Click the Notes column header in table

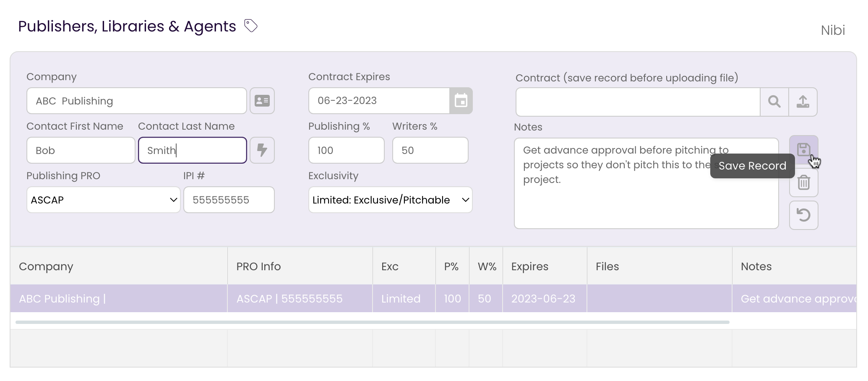tap(794, 266)
